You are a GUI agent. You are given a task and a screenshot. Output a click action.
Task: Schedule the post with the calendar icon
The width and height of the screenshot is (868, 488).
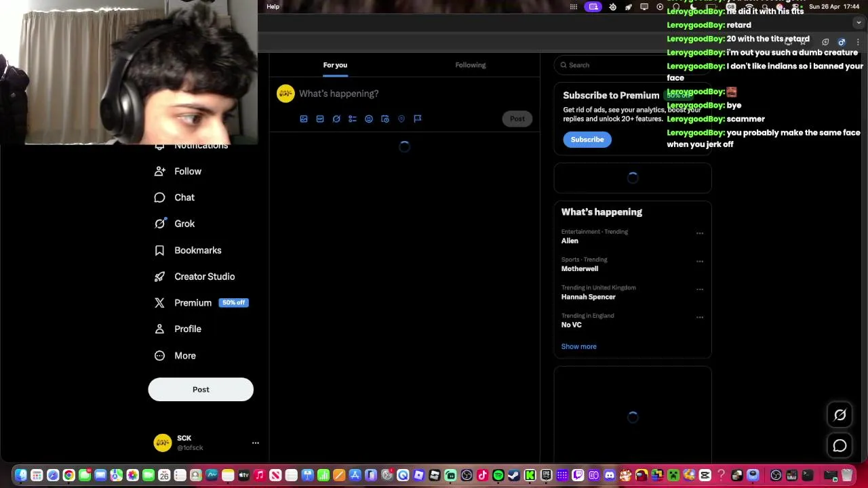coord(385,119)
